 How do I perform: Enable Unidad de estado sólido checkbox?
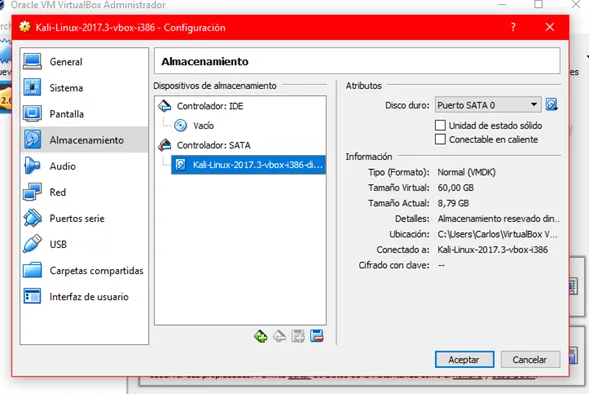pyautogui.click(x=440, y=125)
